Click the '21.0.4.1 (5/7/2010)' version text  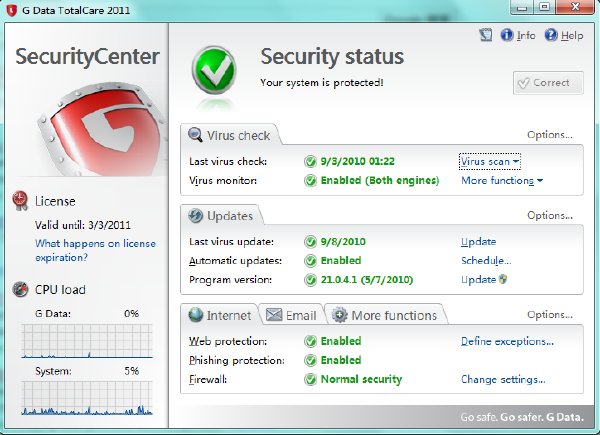(367, 280)
